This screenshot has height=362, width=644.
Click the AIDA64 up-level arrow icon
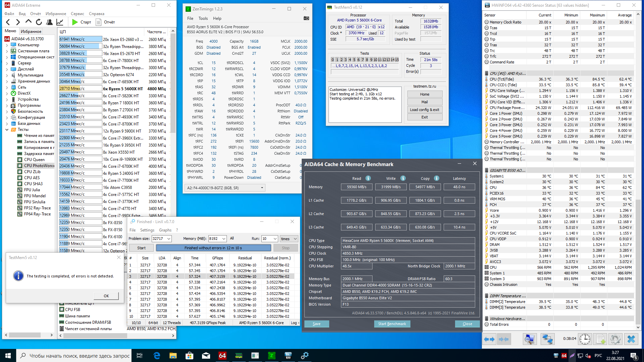tap(29, 22)
